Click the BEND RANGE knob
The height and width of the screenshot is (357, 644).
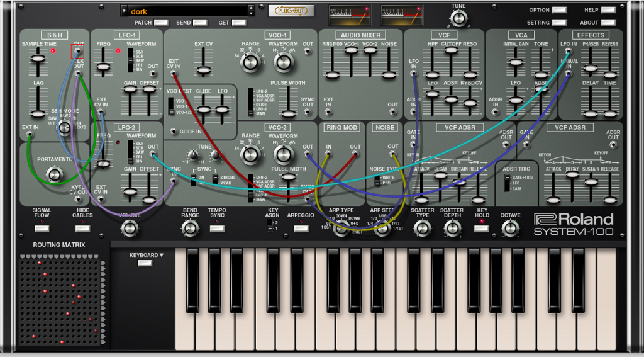click(x=190, y=229)
